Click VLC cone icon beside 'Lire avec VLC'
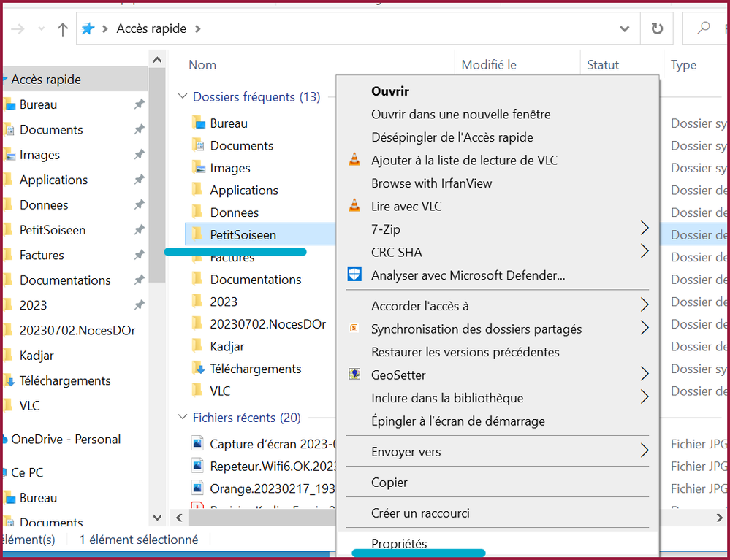The width and height of the screenshot is (730, 560). [354, 207]
